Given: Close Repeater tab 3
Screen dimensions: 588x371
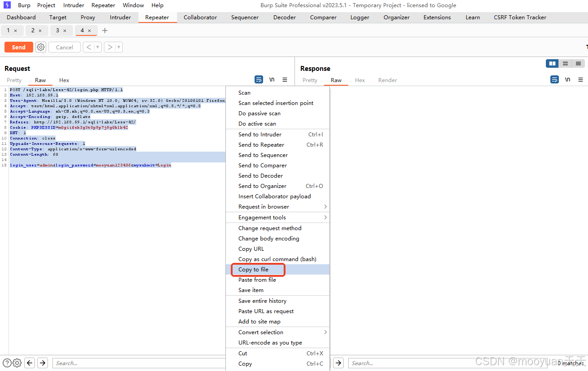Looking at the screenshot, I should point(65,31).
